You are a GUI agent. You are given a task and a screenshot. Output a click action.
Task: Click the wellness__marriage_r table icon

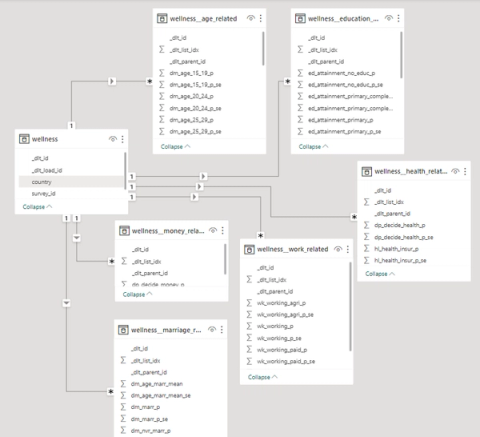(x=123, y=330)
